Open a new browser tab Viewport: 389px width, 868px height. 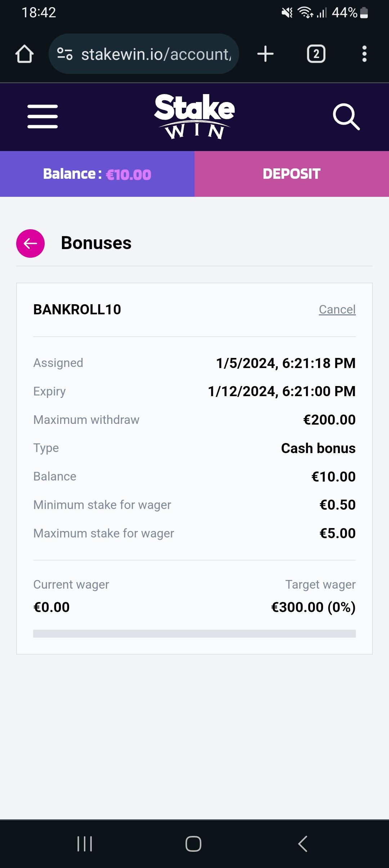tap(265, 54)
